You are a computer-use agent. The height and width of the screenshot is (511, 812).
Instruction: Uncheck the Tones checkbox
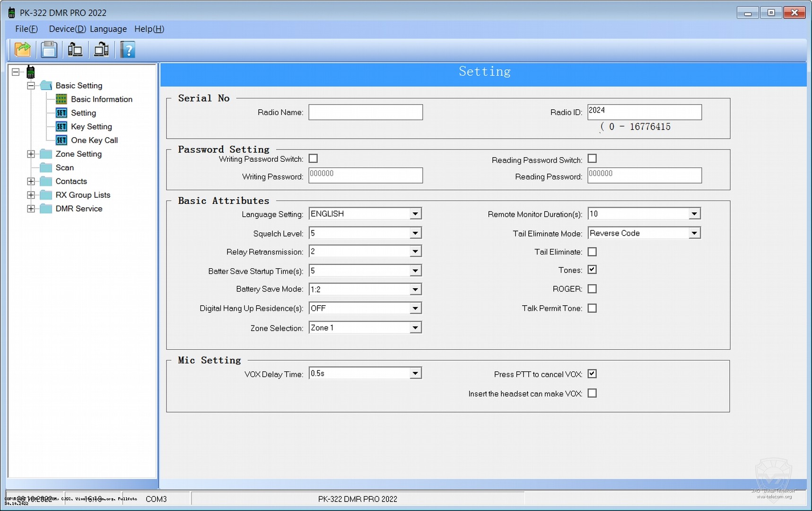(592, 270)
